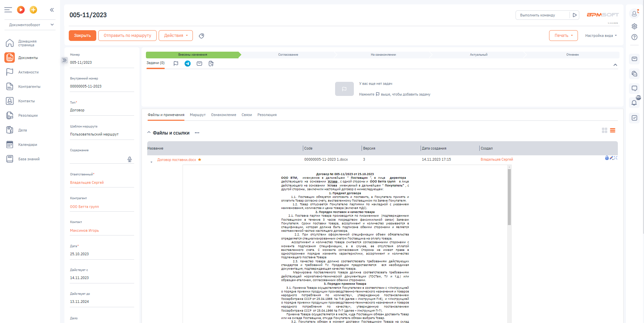This screenshot has width=644, height=323.
Task: Run command with the play arrow button
Action: pyautogui.click(x=575, y=15)
